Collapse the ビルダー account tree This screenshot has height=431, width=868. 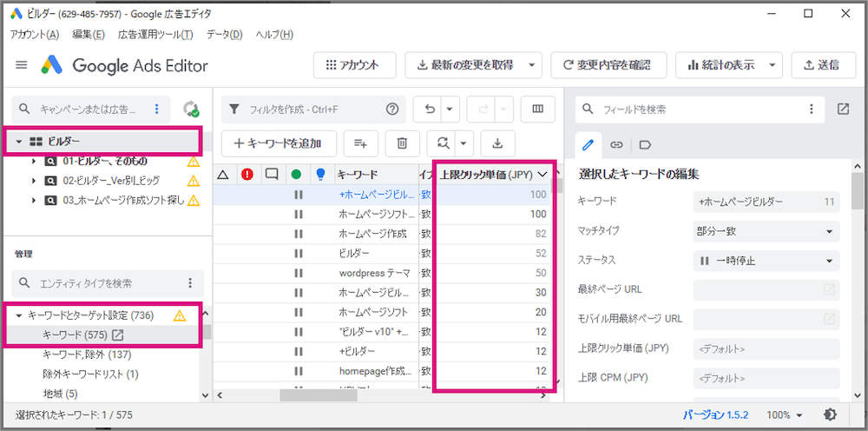(x=19, y=142)
